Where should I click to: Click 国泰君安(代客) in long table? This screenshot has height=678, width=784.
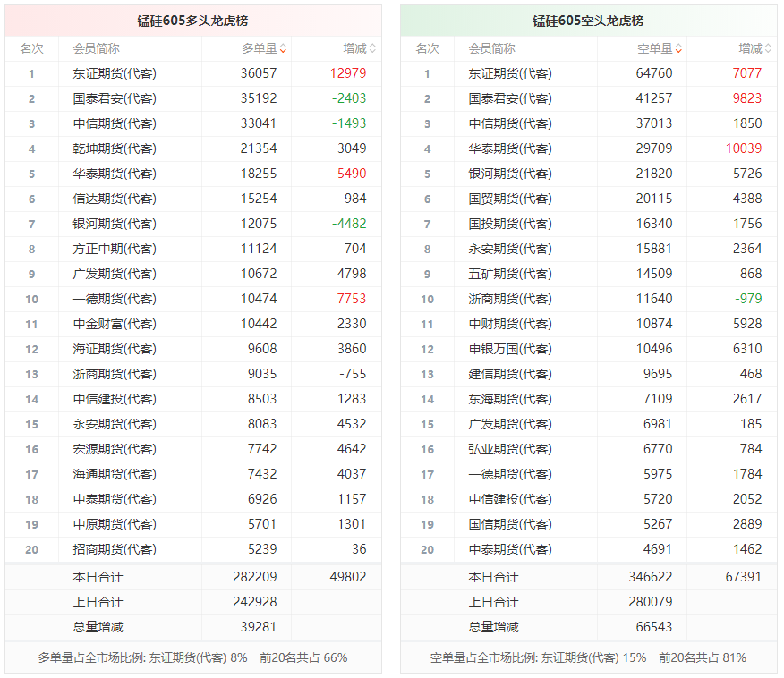pos(115,98)
